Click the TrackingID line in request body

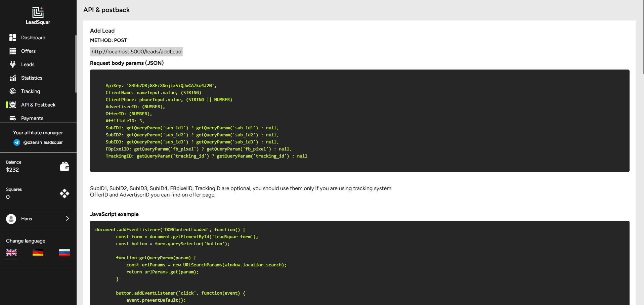pos(206,156)
